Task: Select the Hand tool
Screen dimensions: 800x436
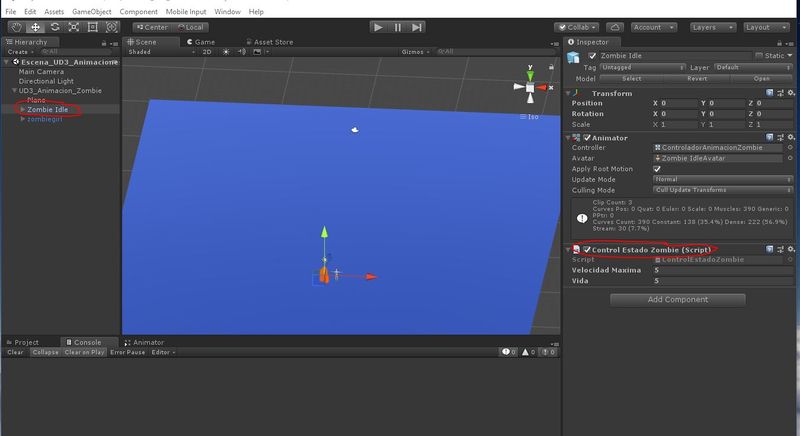Action: 16,27
